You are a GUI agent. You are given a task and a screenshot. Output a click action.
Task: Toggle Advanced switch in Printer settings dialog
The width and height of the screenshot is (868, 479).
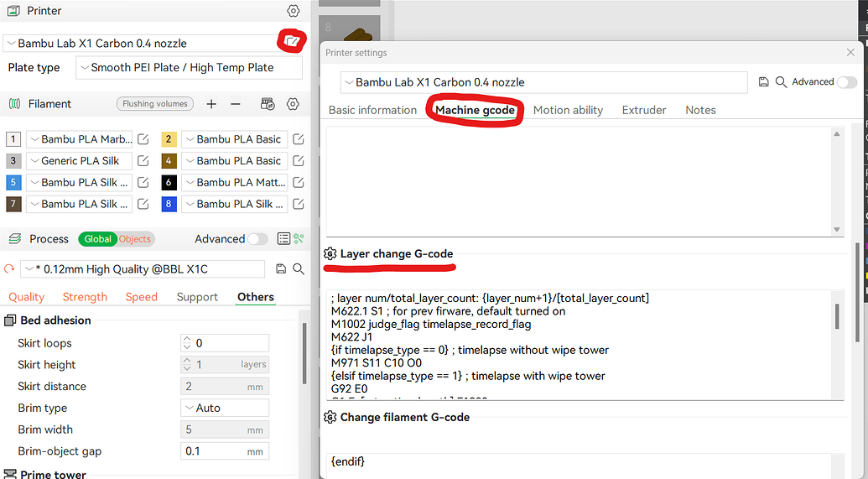pyautogui.click(x=846, y=82)
